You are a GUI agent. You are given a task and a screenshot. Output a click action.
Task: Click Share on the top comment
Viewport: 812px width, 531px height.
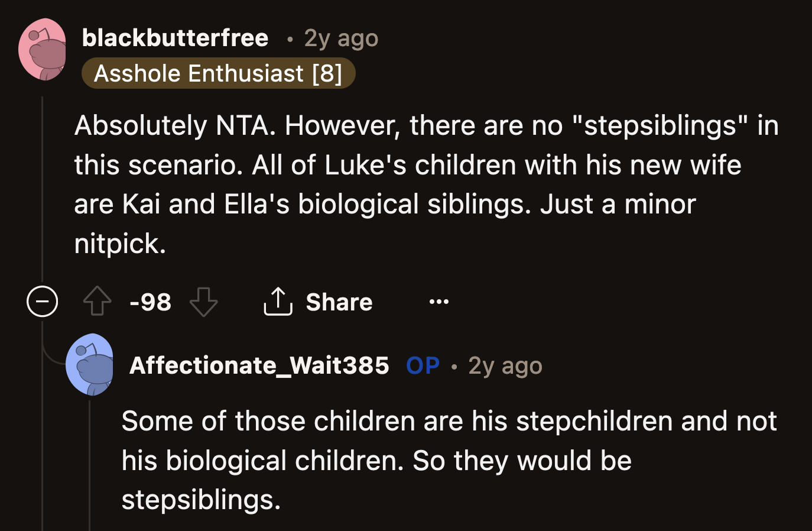(x=339, y=302)
